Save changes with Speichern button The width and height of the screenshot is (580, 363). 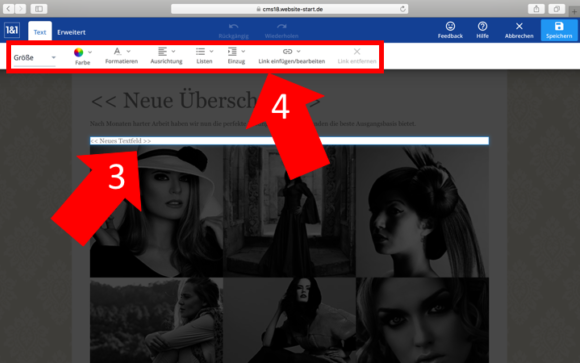pos(559,30)
